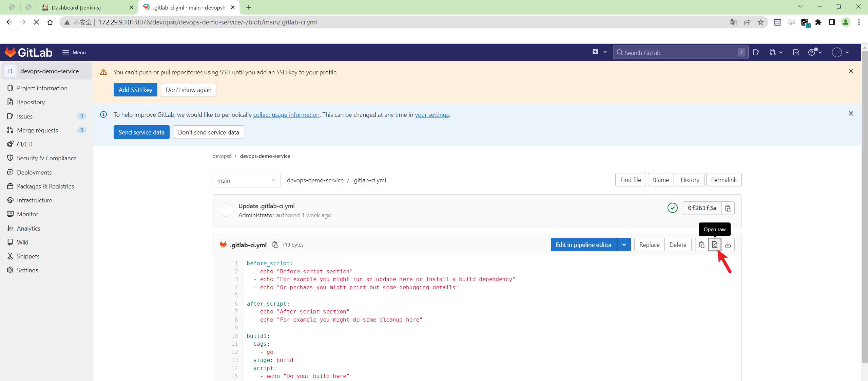Open the to-do list from the navbar

[796, 52]
